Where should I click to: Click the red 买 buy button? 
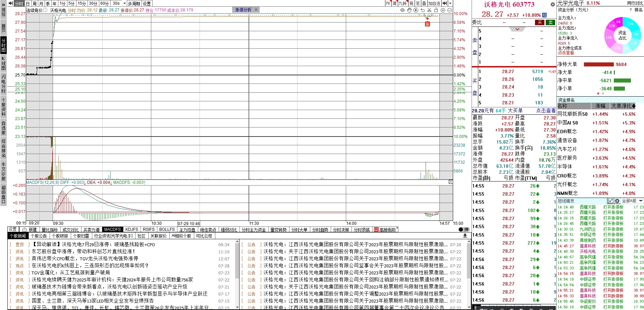540,22
